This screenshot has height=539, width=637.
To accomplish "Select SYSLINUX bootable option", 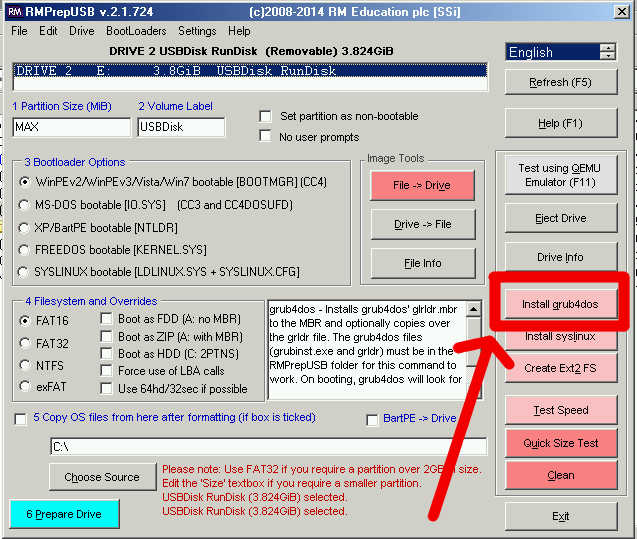I will point(26,272).
